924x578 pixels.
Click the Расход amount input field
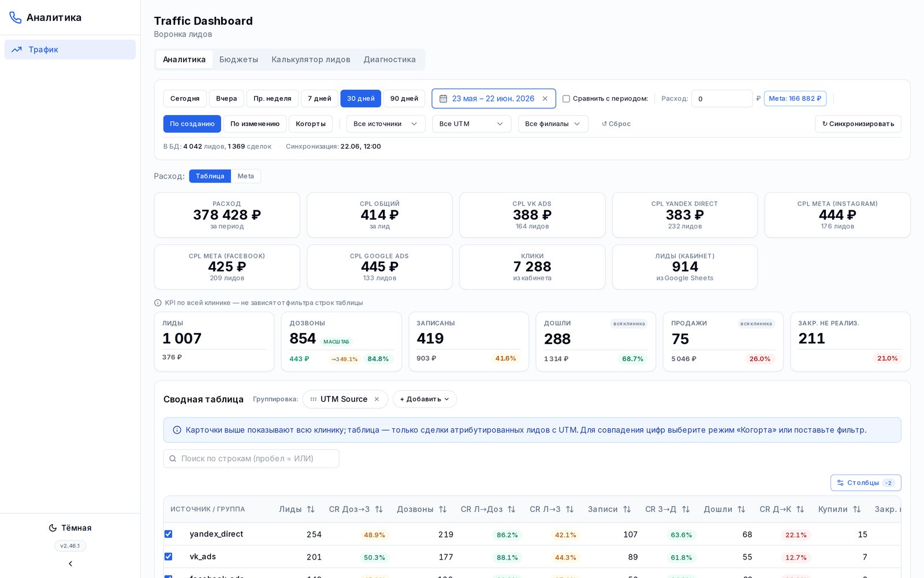click(722, 99)
